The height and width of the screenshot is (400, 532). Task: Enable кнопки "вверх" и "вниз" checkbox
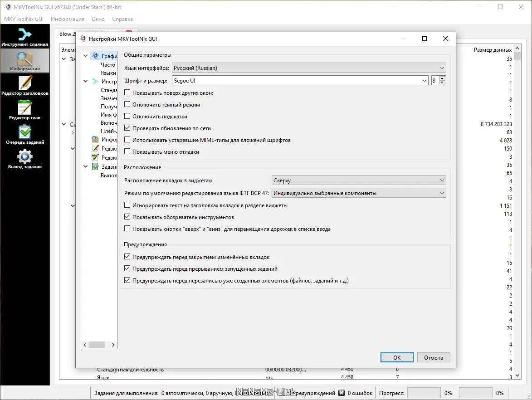[x=127, y=229]
